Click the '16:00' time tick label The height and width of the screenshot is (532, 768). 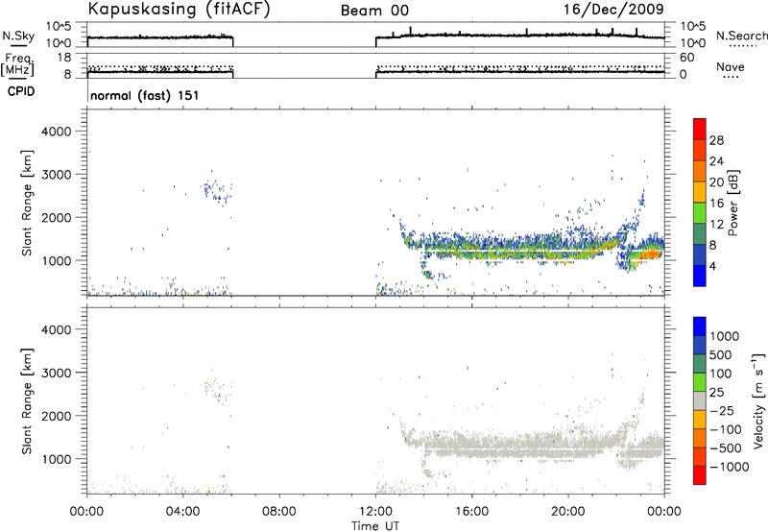click(x=471, y=512)
